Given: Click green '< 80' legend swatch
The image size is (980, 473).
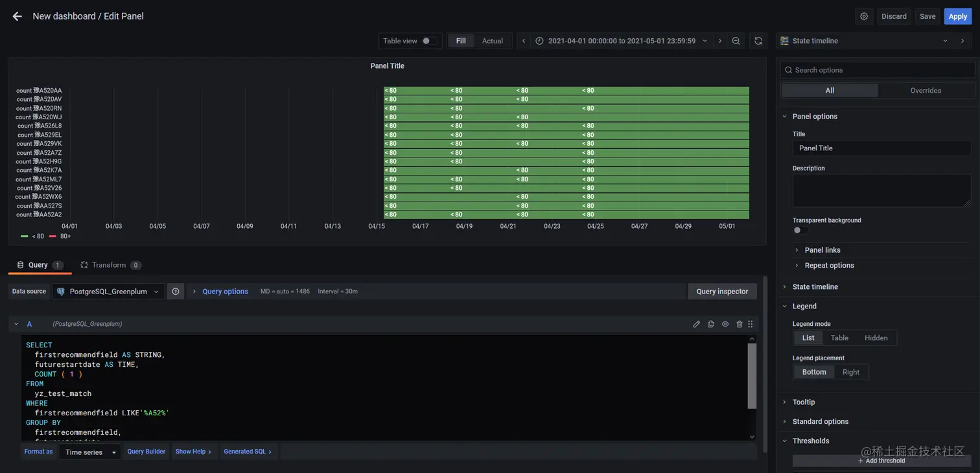Looking at the screenshot, I should click(25, 236).
